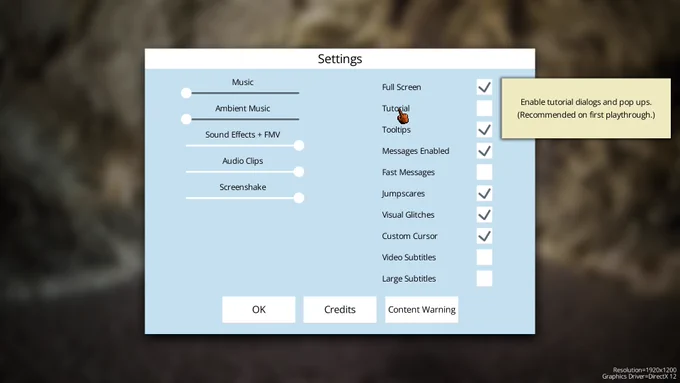The image size is (680, 383).
Task: Enable the Video Subtitles checkbox
Action: (x=484, y=257)
